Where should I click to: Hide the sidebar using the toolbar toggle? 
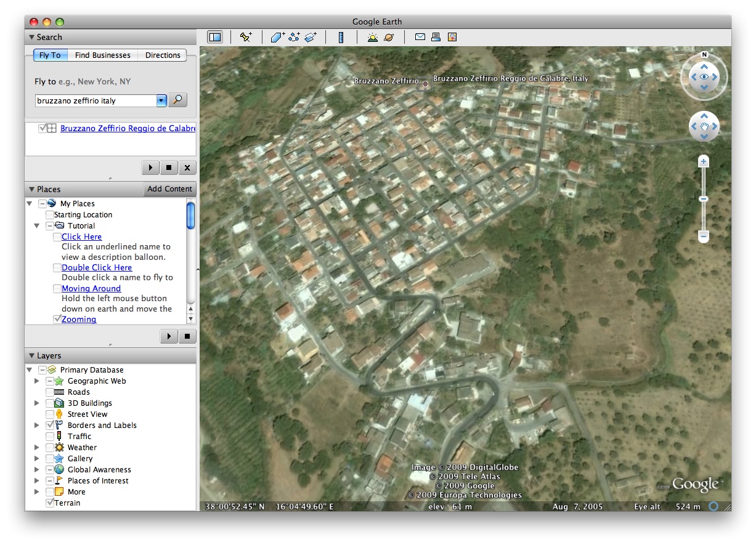pyautogui.click(x=215, y=37)
